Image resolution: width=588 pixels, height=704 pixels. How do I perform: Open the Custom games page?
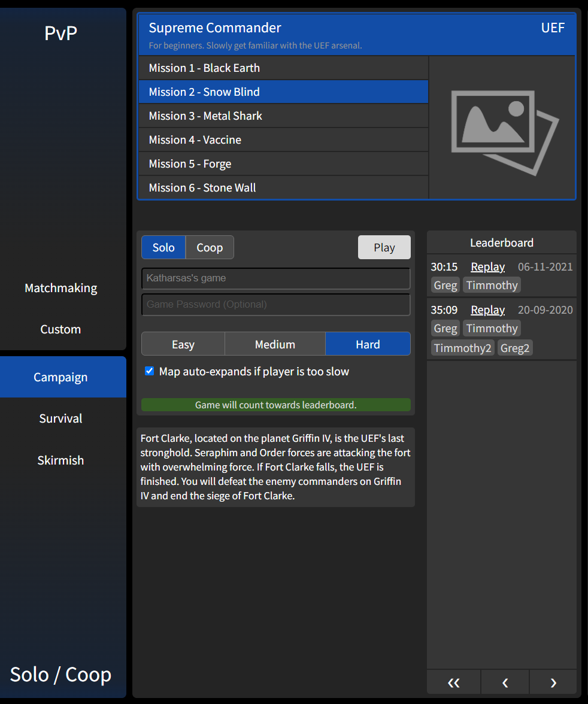[x=60, y=329]
